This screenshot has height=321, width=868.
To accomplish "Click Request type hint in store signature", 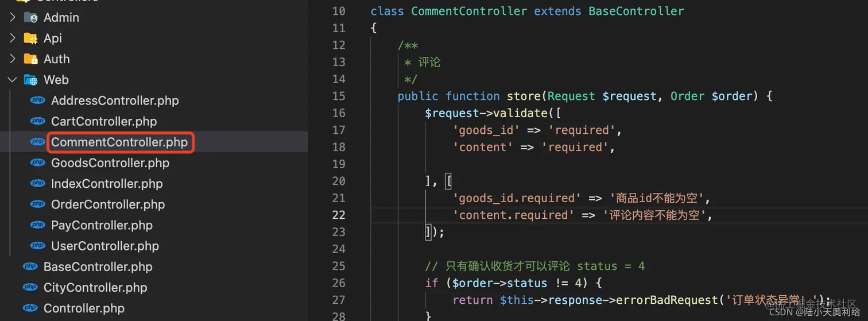I will (x=571, y=96).
